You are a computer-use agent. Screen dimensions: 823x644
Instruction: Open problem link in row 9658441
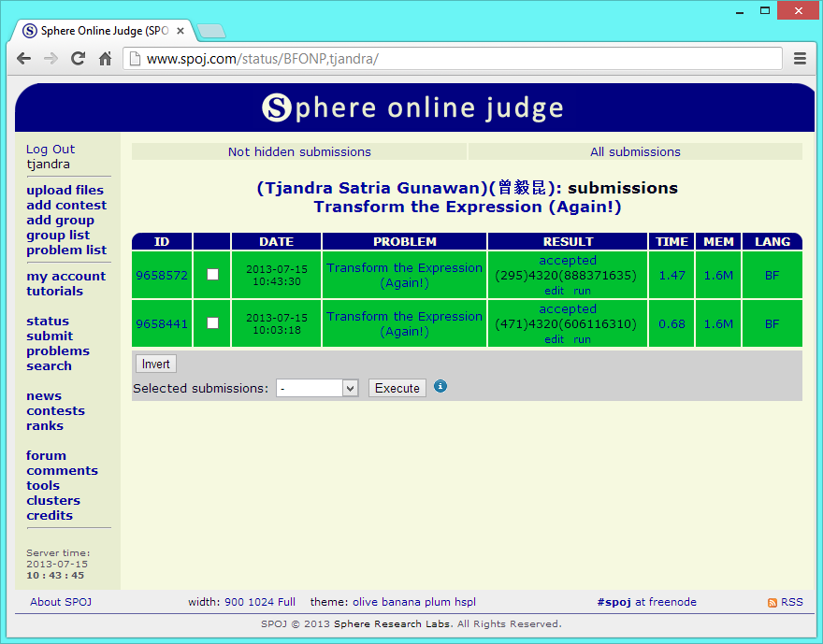(404, 324)
